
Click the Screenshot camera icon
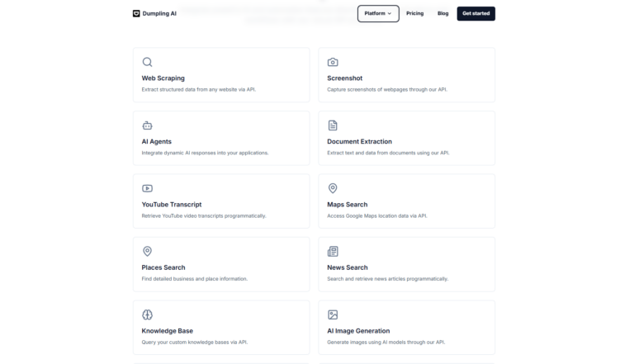333,62
